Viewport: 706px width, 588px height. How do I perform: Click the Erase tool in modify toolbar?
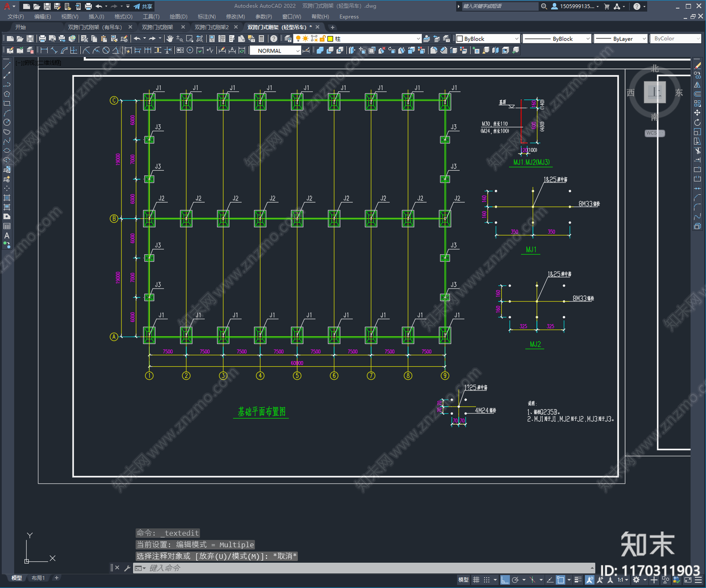698,65
